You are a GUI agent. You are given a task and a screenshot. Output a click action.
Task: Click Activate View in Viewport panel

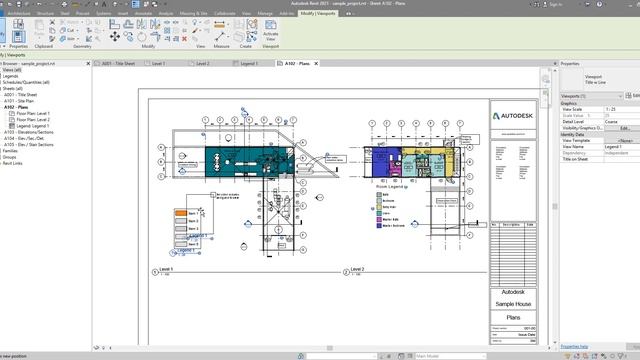(270, 30)
